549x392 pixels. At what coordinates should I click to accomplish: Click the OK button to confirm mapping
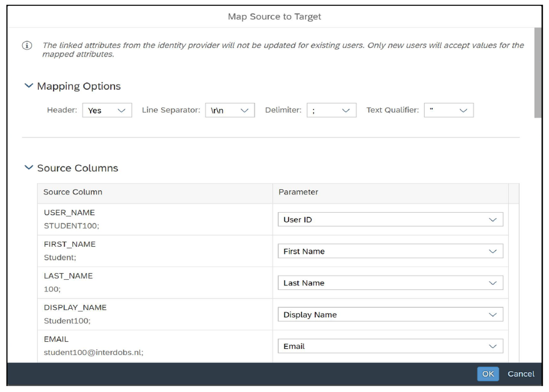(487, 374)
